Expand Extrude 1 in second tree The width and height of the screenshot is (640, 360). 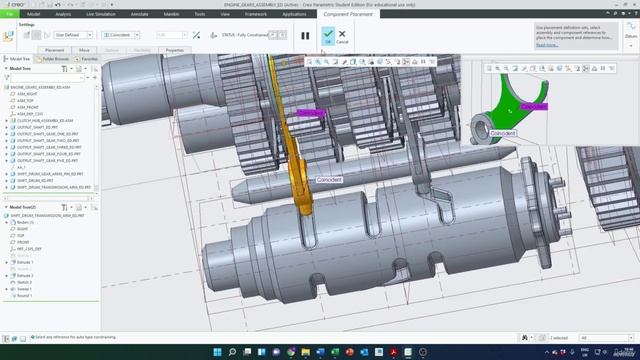(6, 262)
